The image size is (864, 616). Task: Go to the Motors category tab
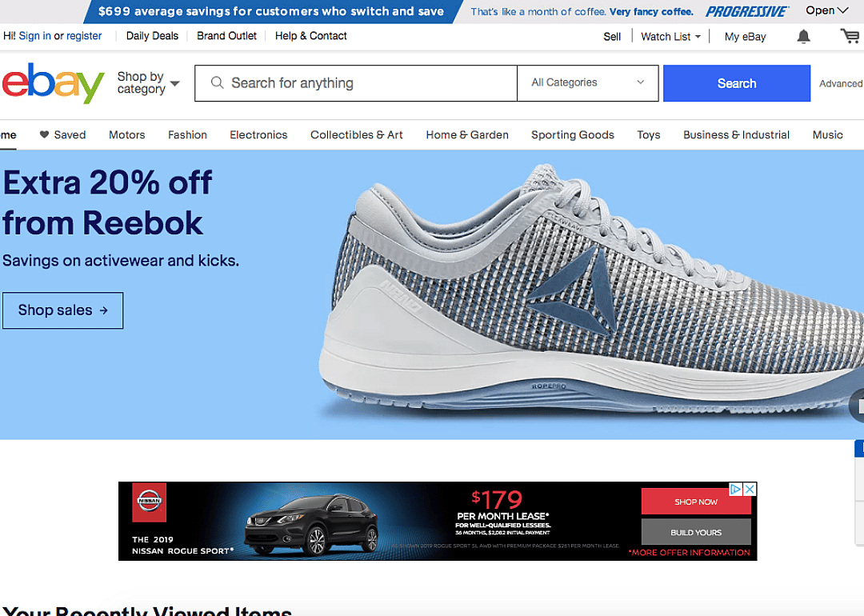(x=126, y=134)
